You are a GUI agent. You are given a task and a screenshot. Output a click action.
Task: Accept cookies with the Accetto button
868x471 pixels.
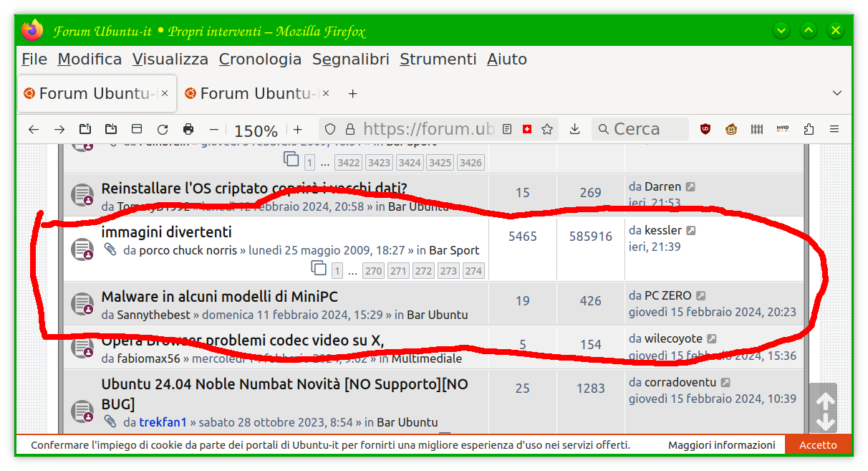pos(819,445)
